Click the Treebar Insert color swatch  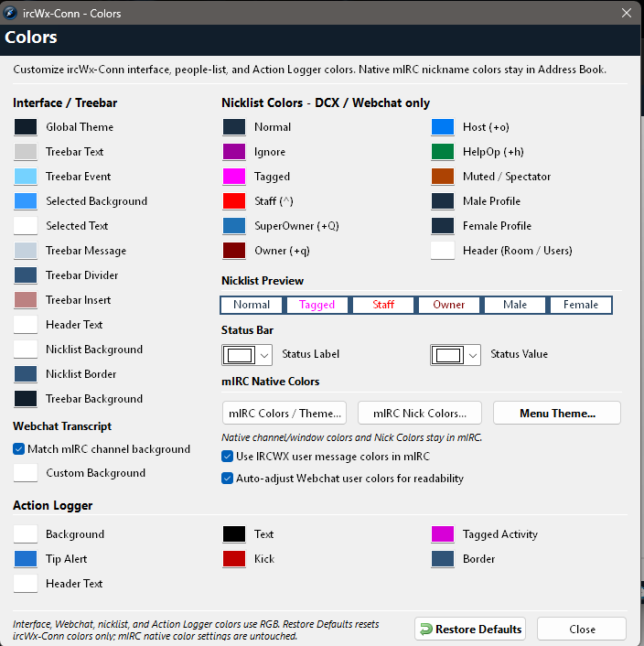tap(26, 300)
